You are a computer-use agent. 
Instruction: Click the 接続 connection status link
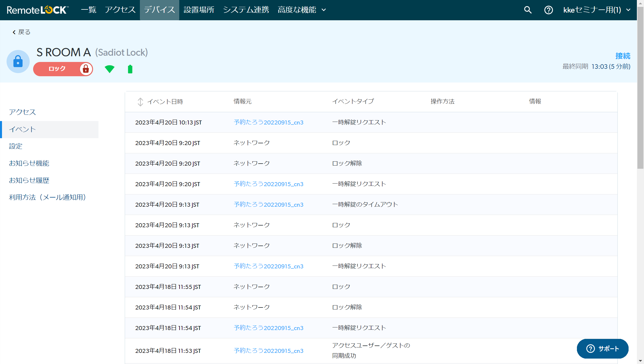click(623, 56)
